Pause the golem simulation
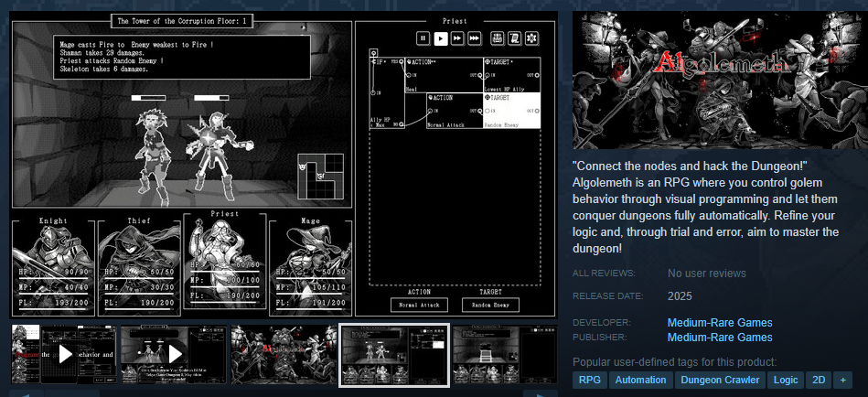Viewport: 868px width, 397px height. pos(423,38)
